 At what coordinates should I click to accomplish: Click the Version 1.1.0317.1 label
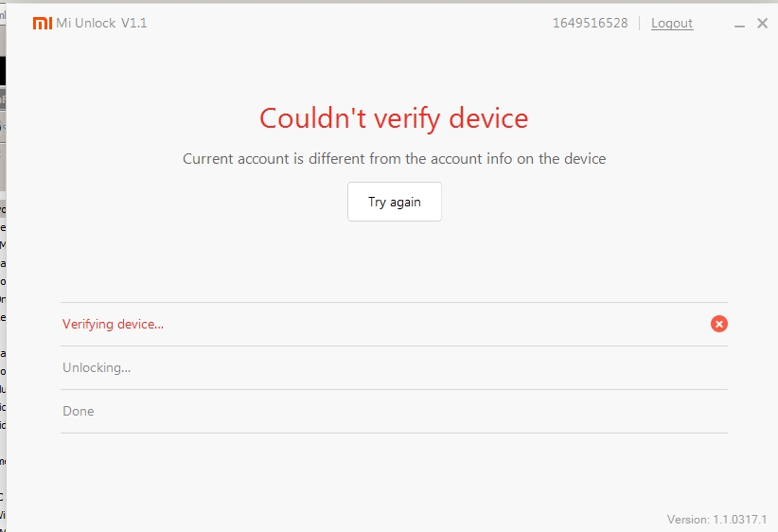pos(716,519)
